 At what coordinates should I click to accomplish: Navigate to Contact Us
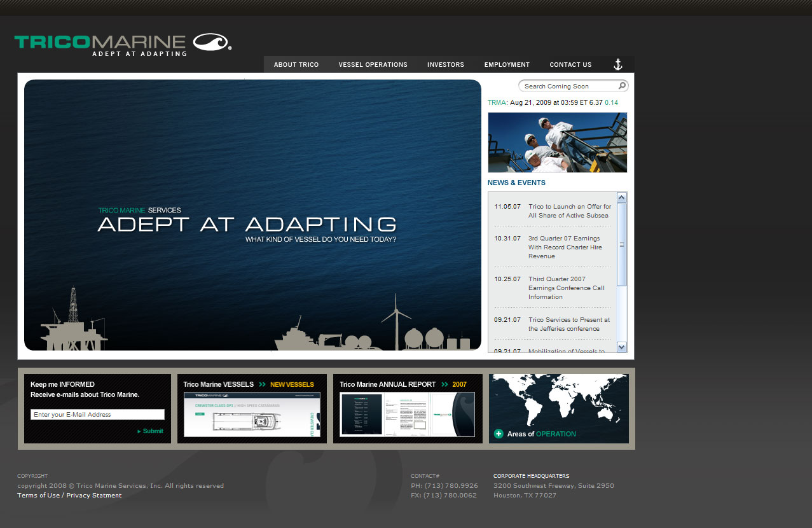pyautogui.click(x=570, y=64)
